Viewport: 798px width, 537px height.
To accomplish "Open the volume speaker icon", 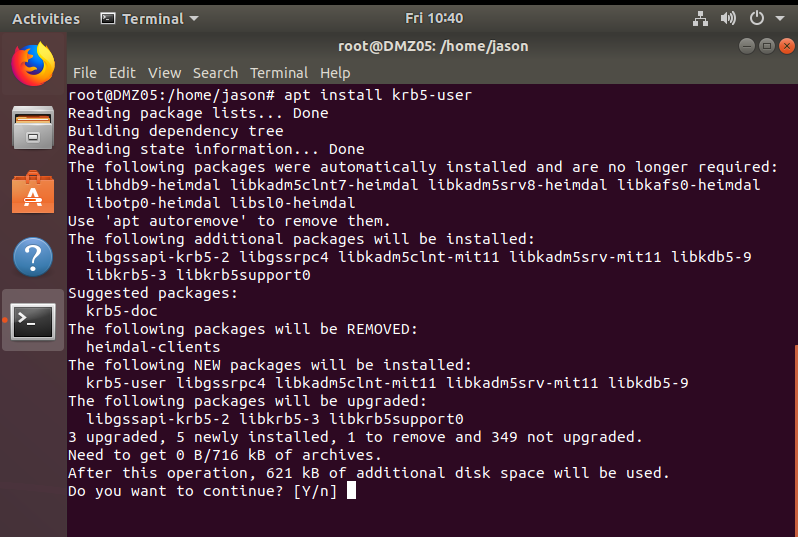I will 728,19.
